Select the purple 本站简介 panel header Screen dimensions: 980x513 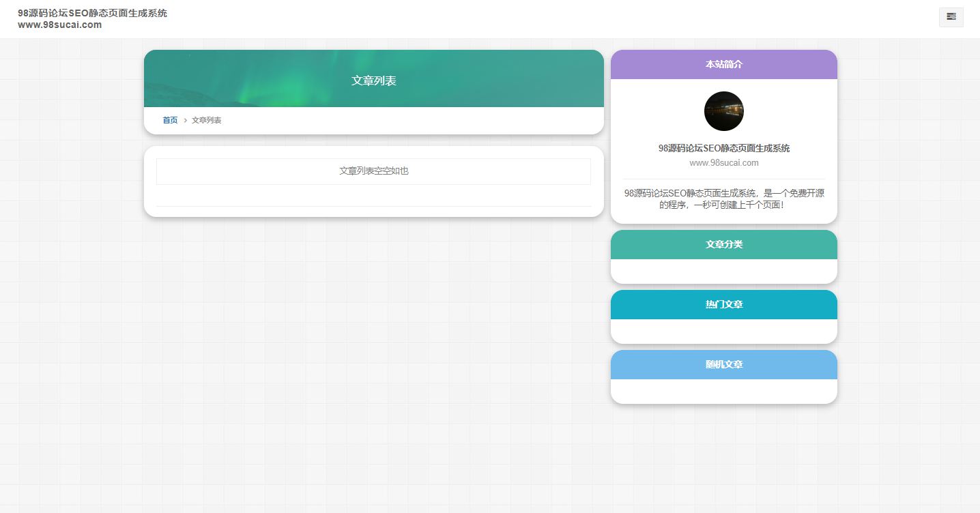(723, 64)
